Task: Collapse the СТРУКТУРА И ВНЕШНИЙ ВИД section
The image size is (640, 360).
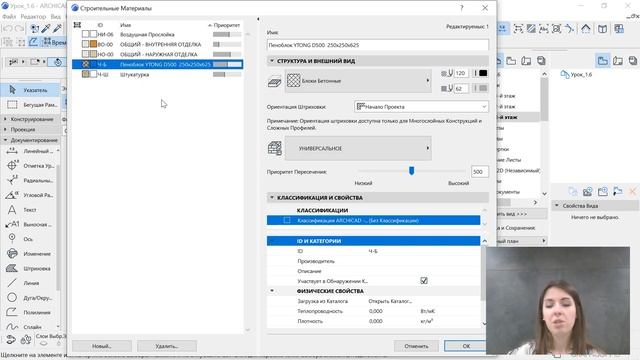Action: [272, 61]
